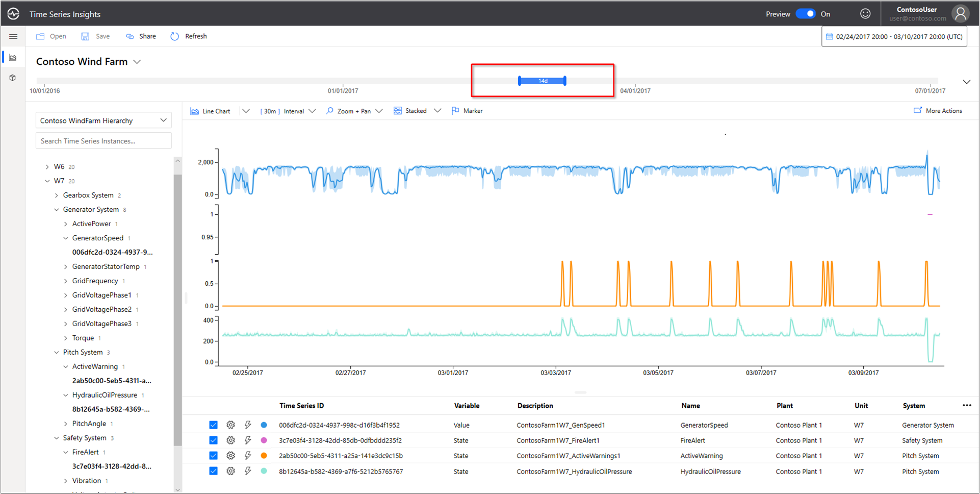Click the ContosoUser profile avatar

[960, 14]
